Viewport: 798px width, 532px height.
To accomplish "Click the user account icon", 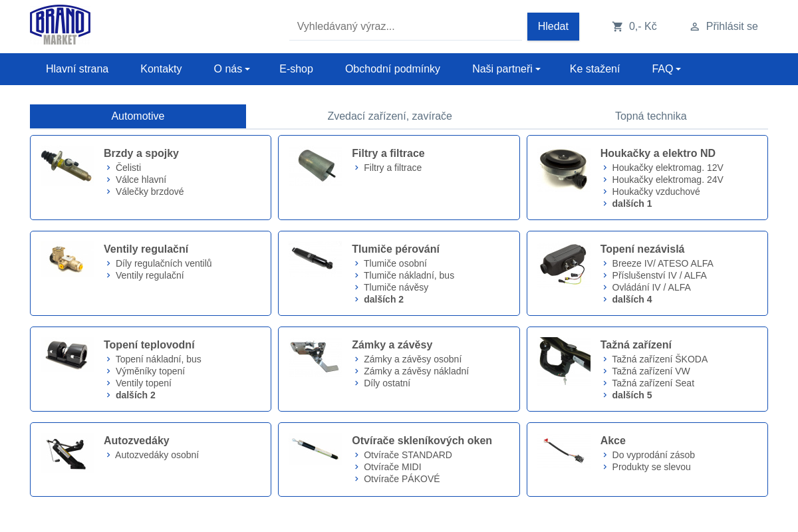I will (694, 27).
